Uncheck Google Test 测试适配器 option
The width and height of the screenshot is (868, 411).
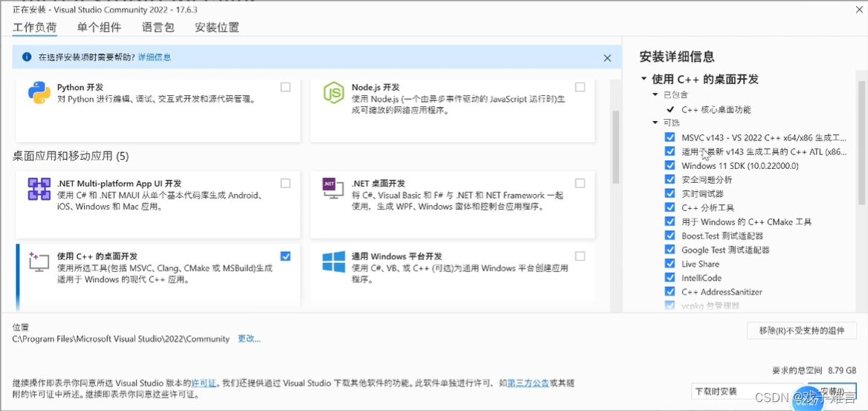coord(670,250)
